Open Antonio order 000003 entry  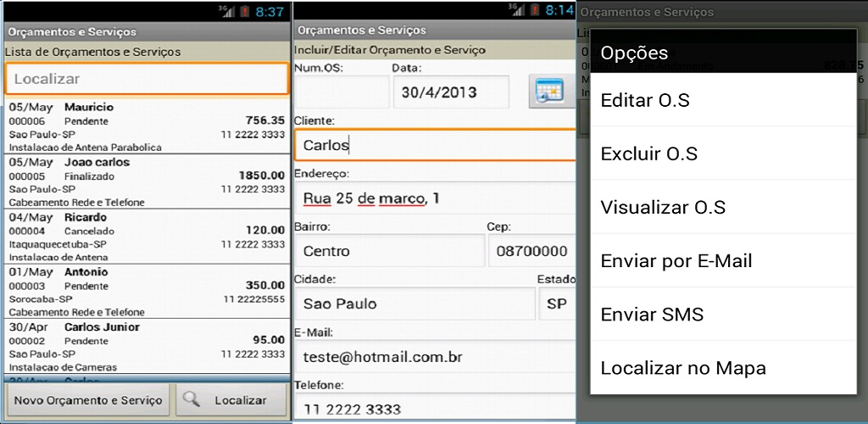click(147, 291)
